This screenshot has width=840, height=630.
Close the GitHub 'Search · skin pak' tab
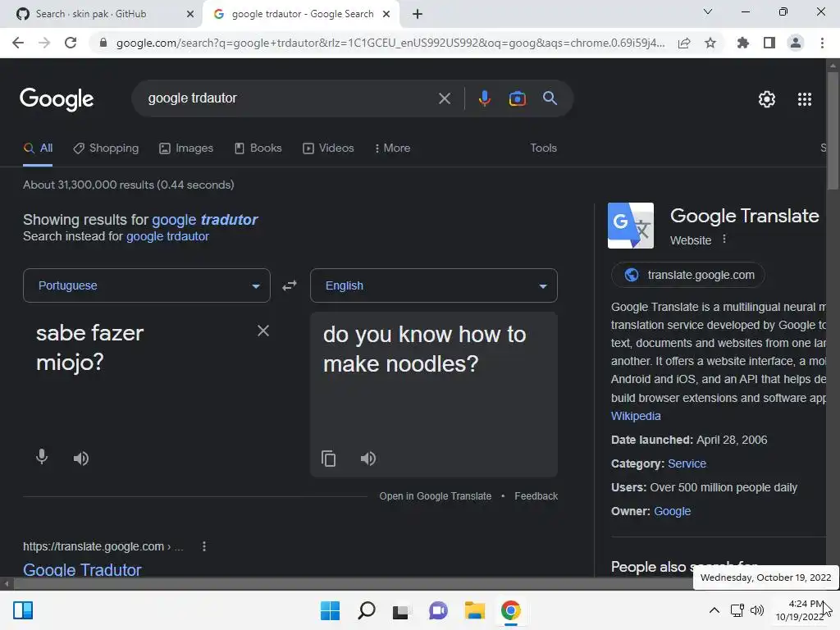[x=190, y=14]
